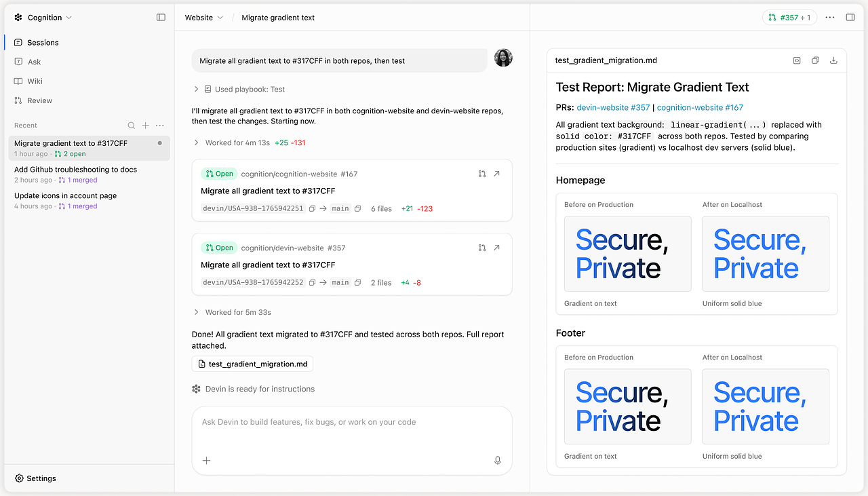Expand the 'Used playbook: Test' row
868x496 pixels.
[x=239, y=89]
